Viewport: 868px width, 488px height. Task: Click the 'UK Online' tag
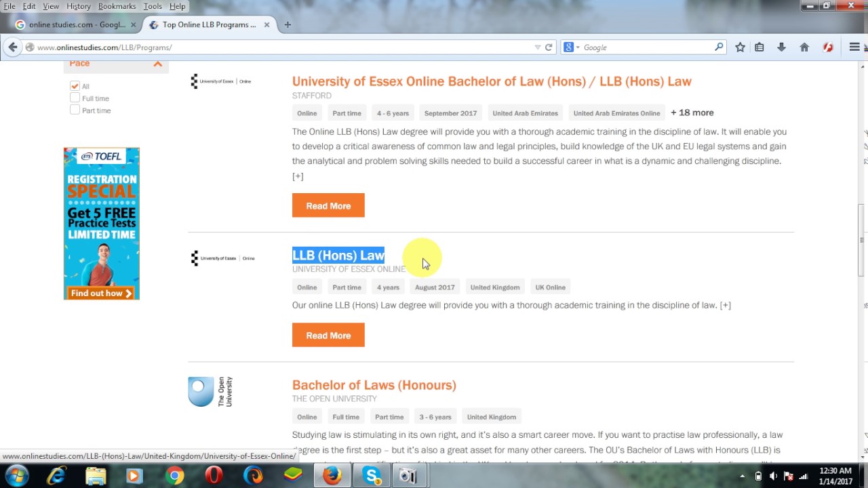[x=550, y=287]
